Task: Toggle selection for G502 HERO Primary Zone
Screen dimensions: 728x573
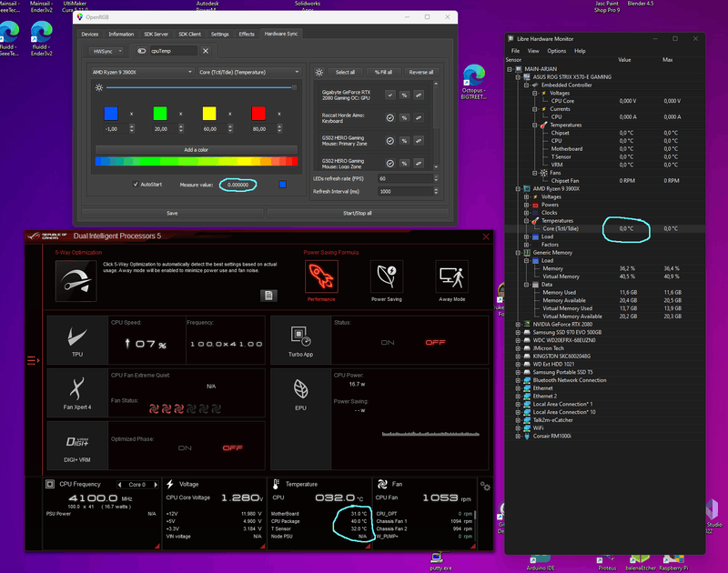Action: pyautogui.click(x=390, y=141)
